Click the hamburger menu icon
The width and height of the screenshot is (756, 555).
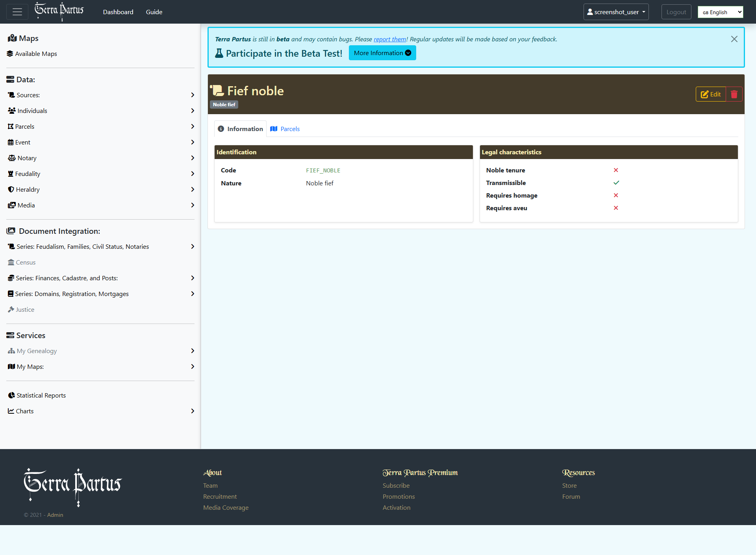(17, 12)
